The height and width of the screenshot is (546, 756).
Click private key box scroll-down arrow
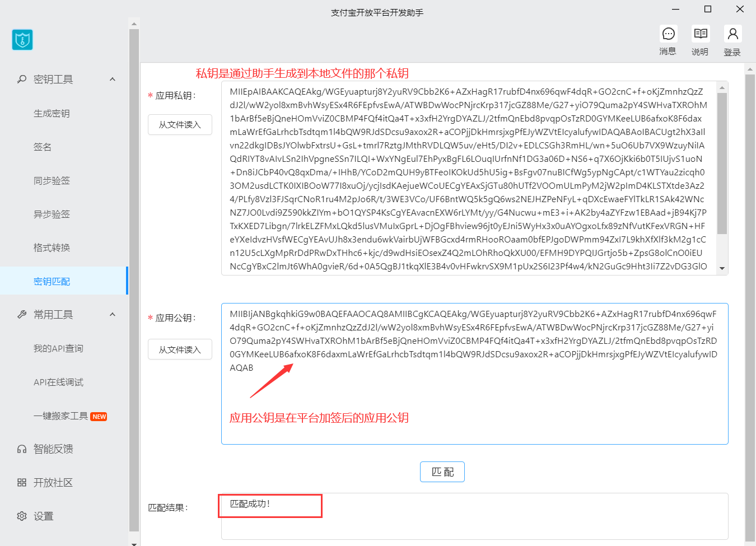[x=722, y=268]
